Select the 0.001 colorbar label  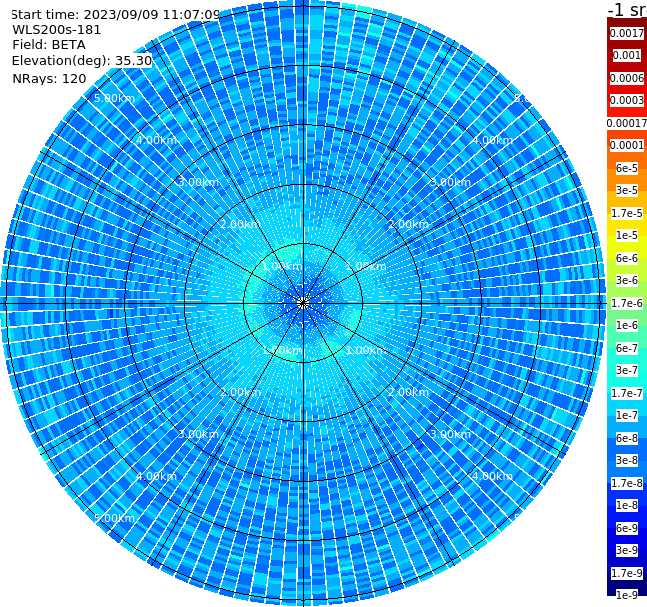[627, 55]
